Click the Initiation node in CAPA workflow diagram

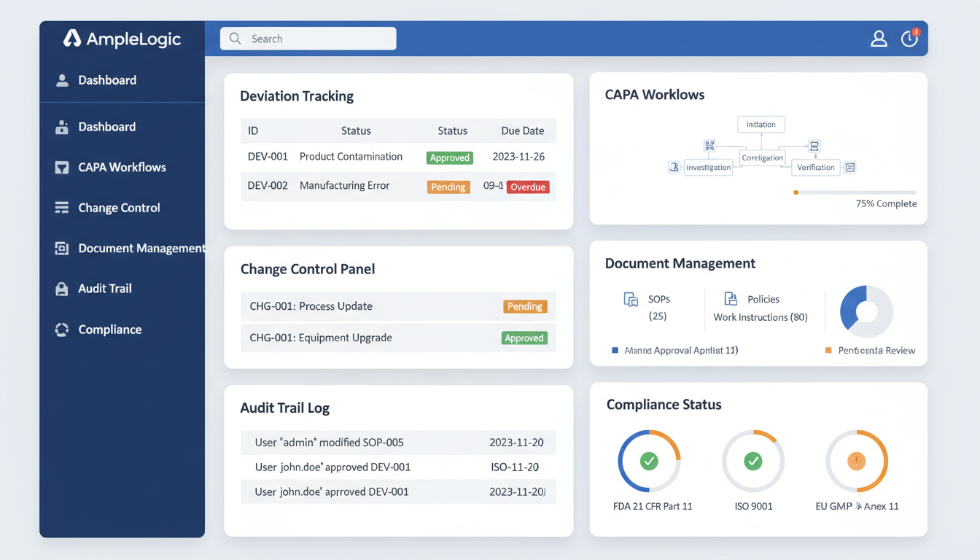(761, 125)
